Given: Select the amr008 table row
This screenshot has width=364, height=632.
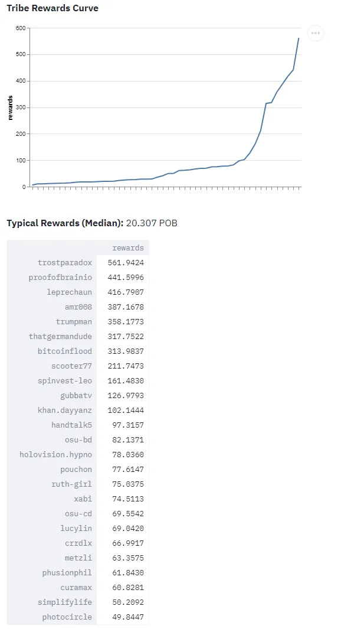Looking at the screenshot, I should (78, 307).
